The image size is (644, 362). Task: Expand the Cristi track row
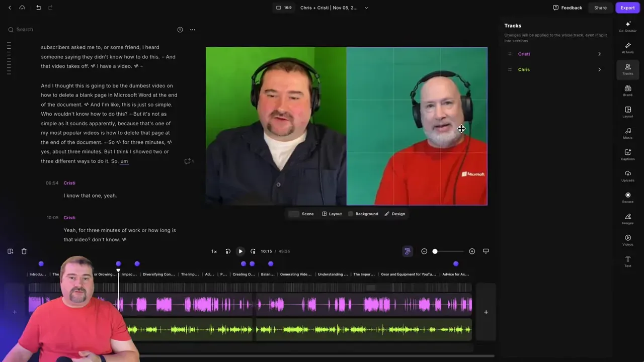599,54
